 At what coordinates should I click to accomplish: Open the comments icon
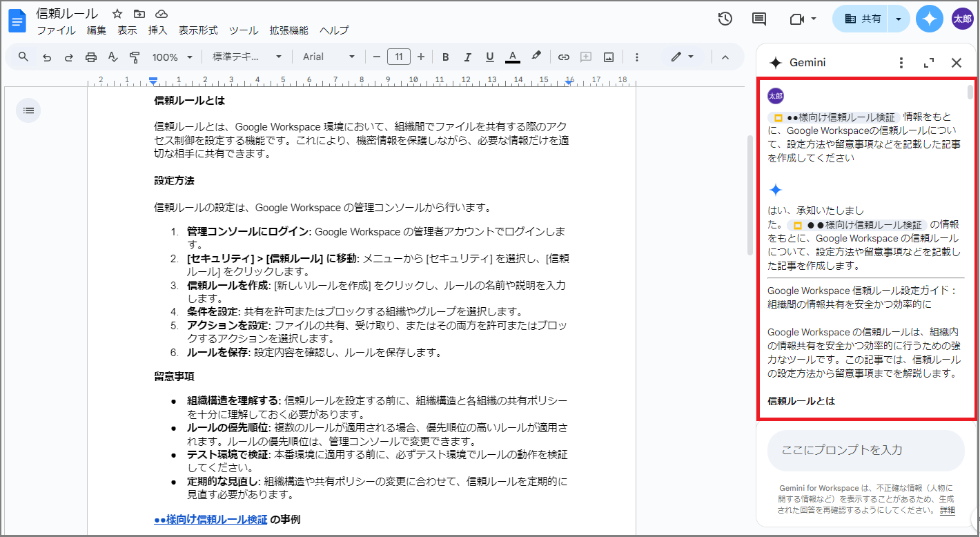point(759,19)
